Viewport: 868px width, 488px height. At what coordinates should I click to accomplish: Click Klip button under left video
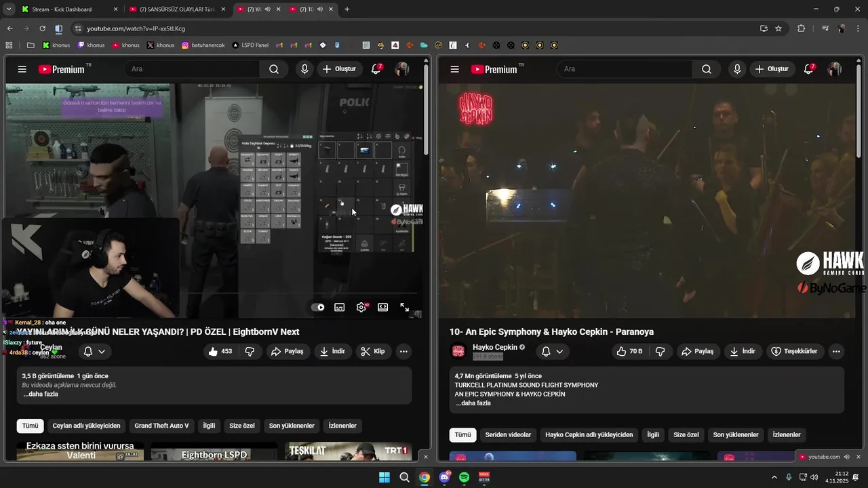pos(373,351)
